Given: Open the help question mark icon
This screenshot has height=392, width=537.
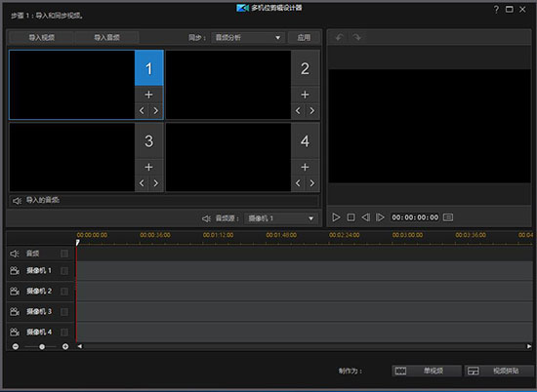Looking at the screenshot, I should [496, 10].
